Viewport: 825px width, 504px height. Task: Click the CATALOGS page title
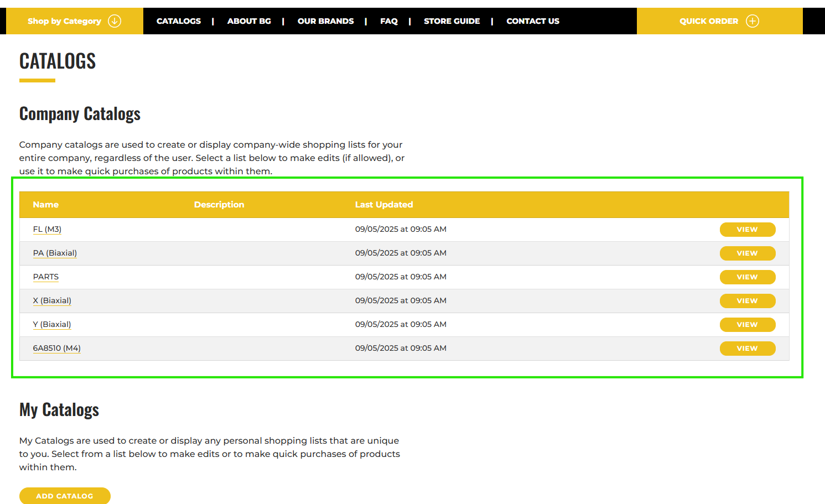[58, 61]
